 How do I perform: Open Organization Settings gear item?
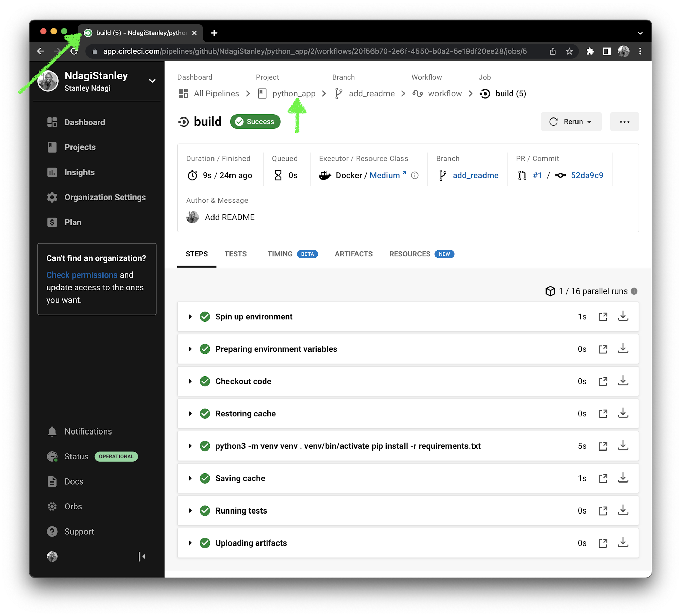tap(96, 197)
